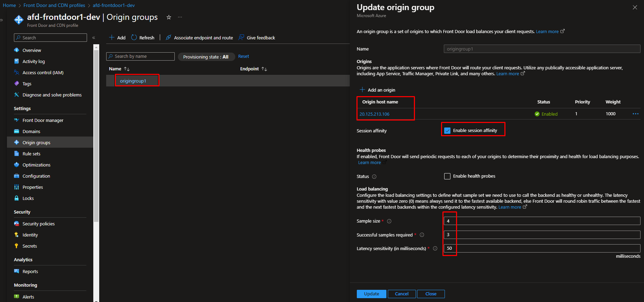Open Security policies

[38, 224]
